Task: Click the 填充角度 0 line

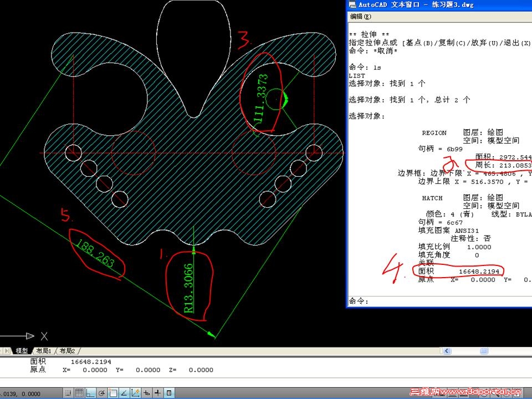Action: [448, 255]
